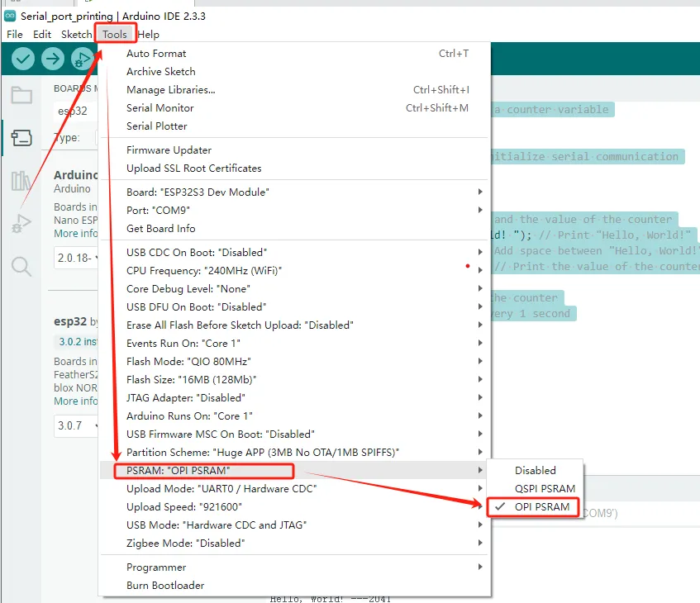Expand JTAG Adapter submenu
The height and width of the screenshot is (603, 700).
295,397
